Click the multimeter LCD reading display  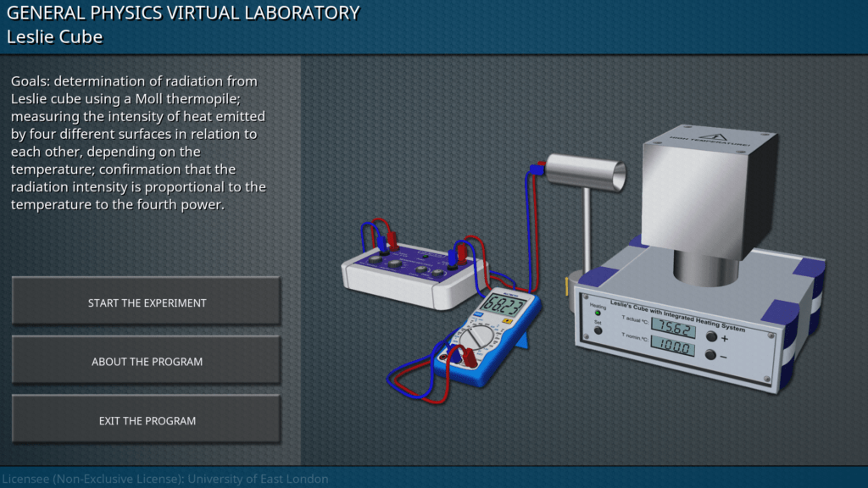coord(502,303)
